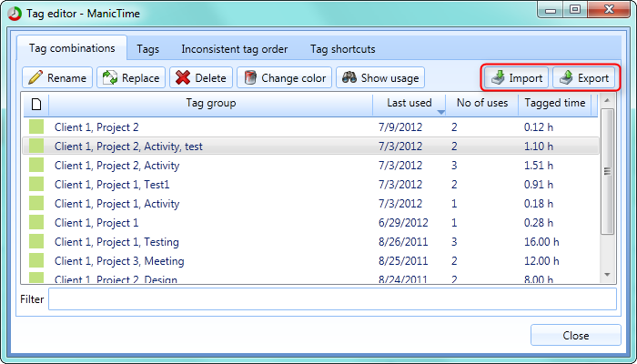Open the Inconsistent tag order tab
This screenshot has height=364, width=637.
click(x=235, y=49)
